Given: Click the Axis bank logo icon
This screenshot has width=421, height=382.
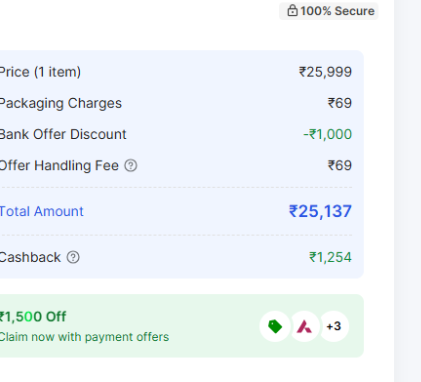Looking at the screenshot, I should click(304, 326).
